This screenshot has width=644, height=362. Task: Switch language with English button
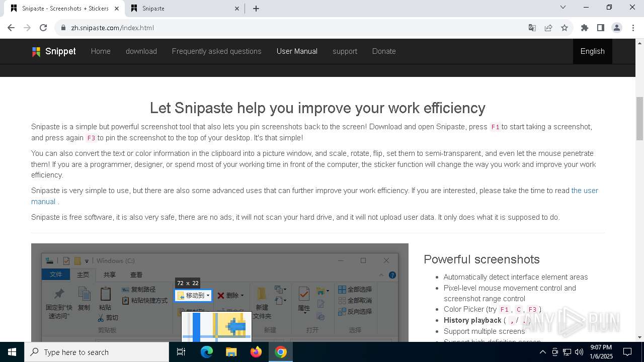coord(593,51)
